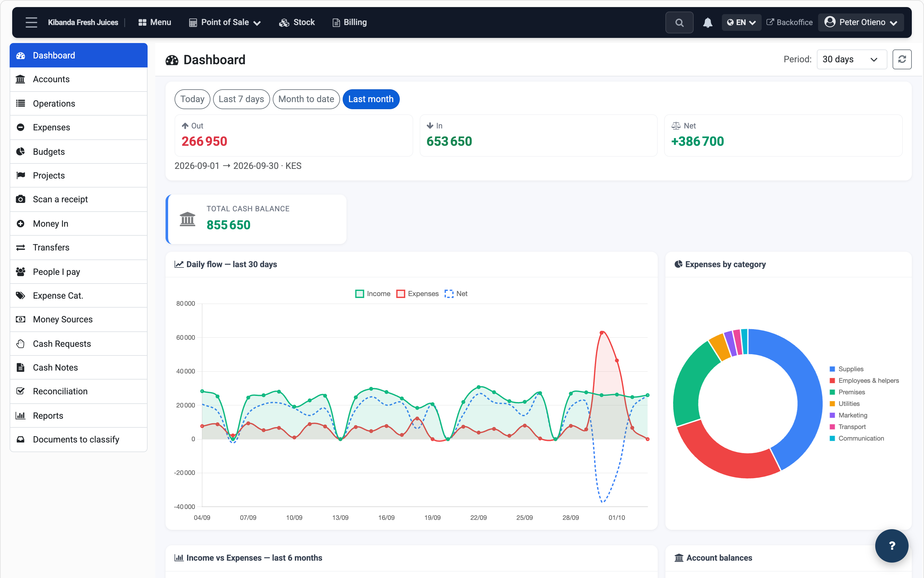Click the refresh dashboard icon button

902,59
